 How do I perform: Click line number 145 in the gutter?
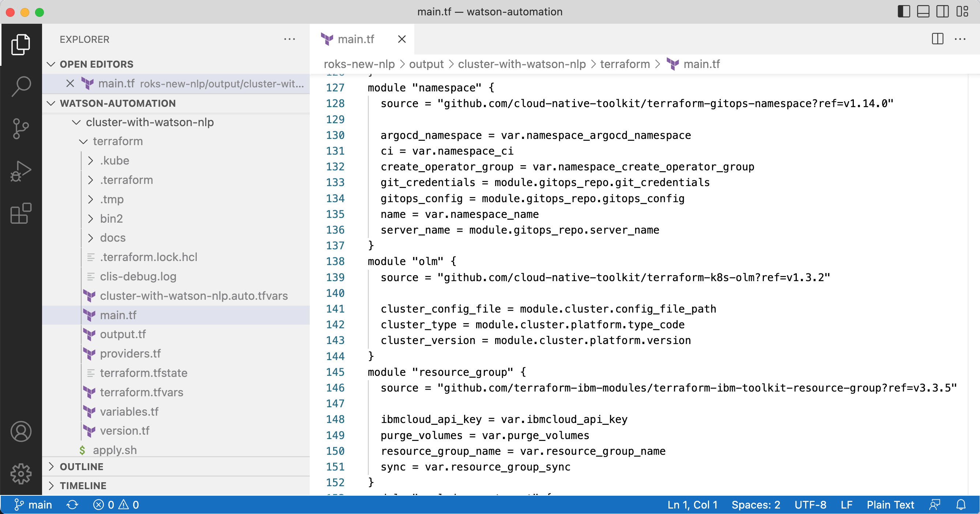tap(335, 372)
